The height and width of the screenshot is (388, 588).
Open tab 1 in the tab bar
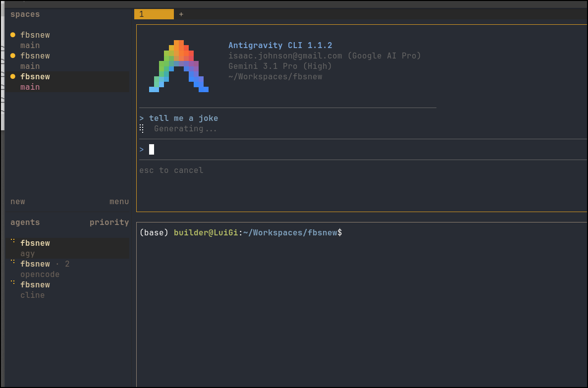click(x=154, y=14)
